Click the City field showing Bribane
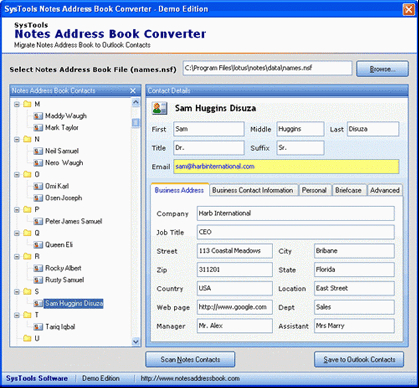 [x=354, y=251]
